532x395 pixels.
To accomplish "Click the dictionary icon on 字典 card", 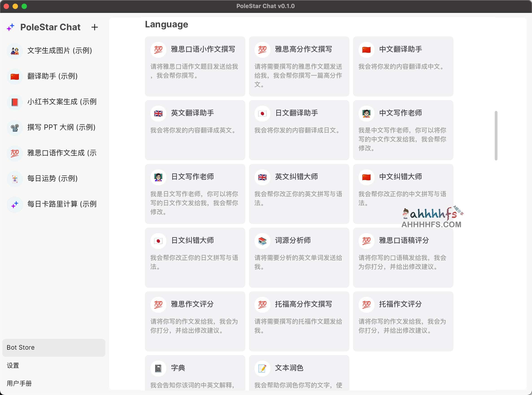I will coord(158,368).
